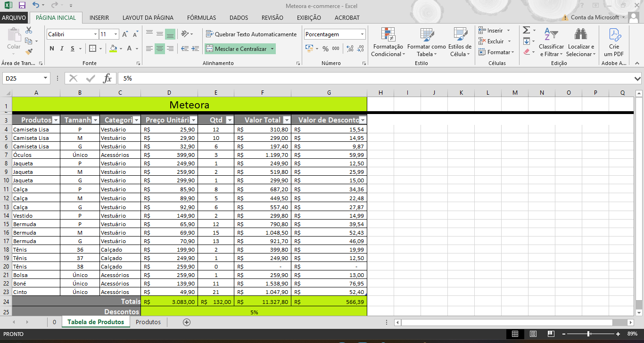Switch to the Produtos sheet tab
The width and height of the screenshot is (644, 343).
(148, 322)
